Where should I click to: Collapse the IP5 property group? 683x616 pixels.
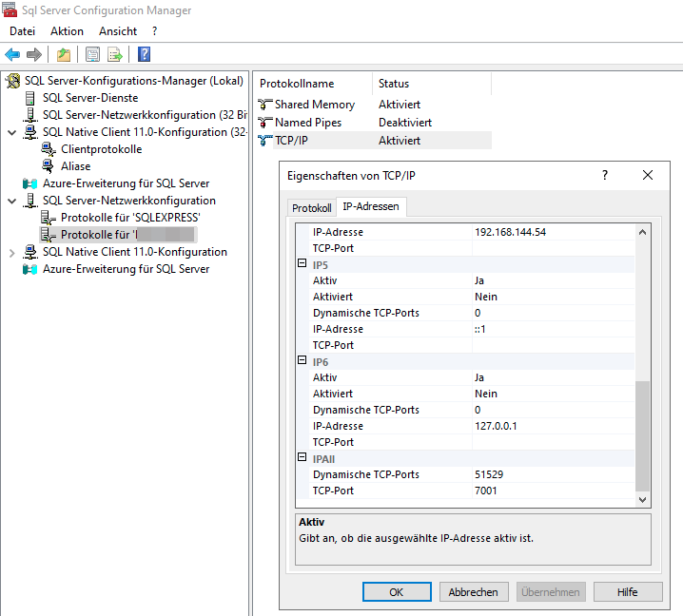coord(302,263)
